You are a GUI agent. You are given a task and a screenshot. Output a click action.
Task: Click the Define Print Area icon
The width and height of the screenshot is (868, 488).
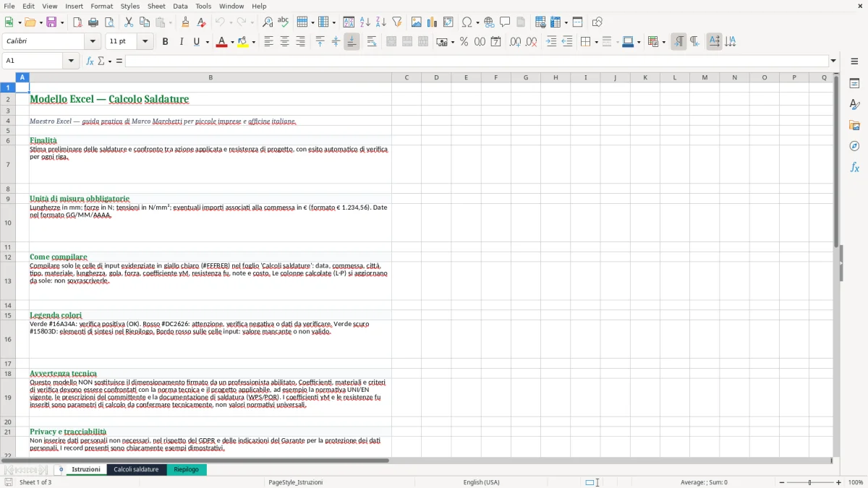coord(540,22)
